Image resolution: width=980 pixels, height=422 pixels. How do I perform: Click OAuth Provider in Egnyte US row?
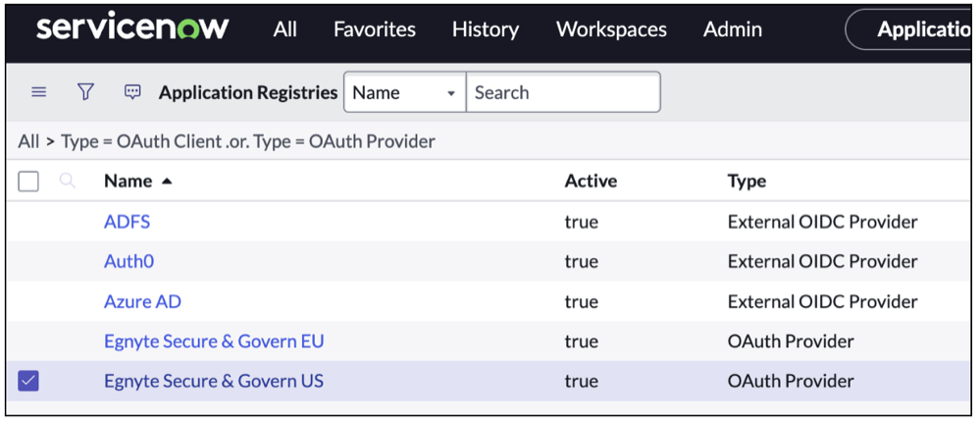click(791, 381)
